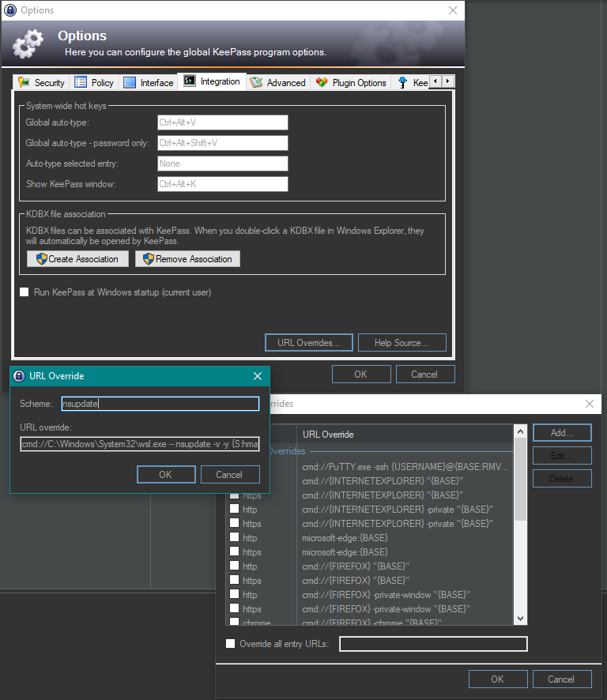Close the Options window

(453, 10)
